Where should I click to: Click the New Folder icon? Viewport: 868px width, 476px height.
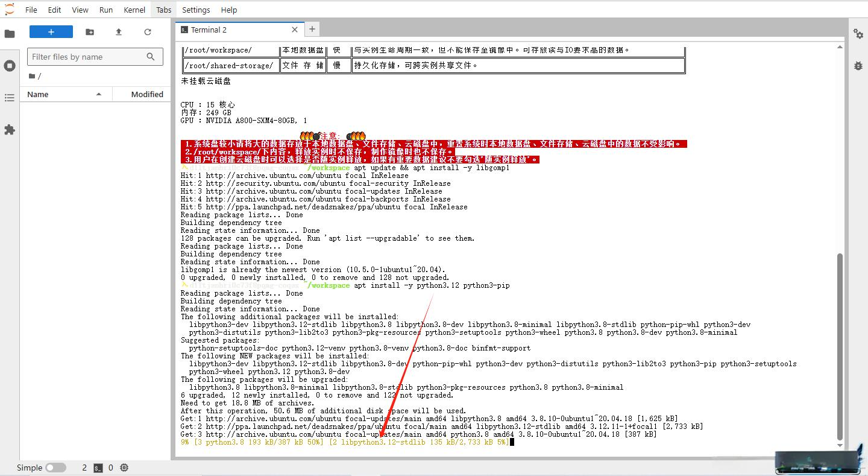click(90, 32)
